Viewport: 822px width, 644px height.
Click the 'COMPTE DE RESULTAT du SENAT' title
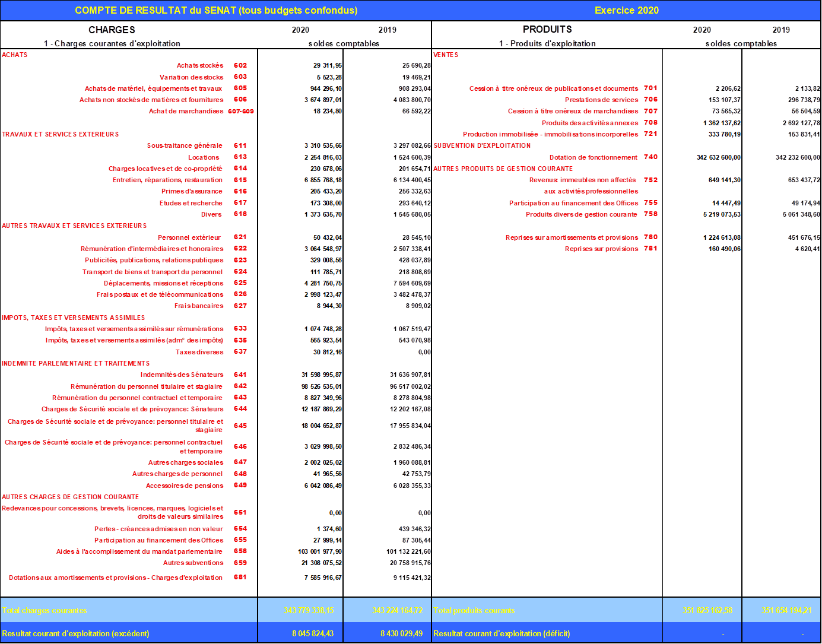pyautogui.click(x=216, y=11)
